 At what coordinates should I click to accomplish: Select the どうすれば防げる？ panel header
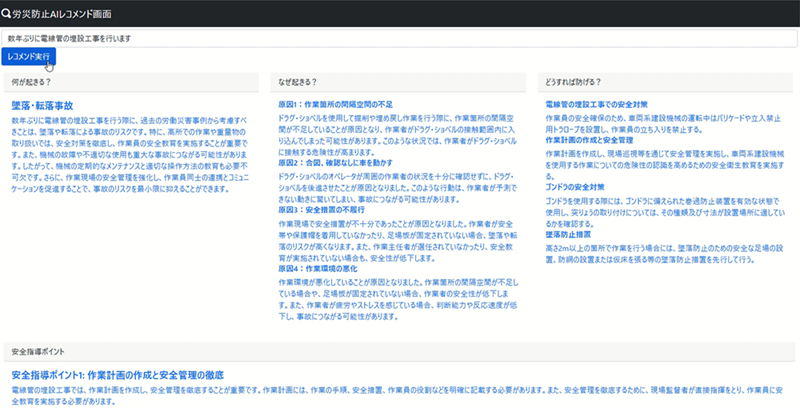click(577, 82)
